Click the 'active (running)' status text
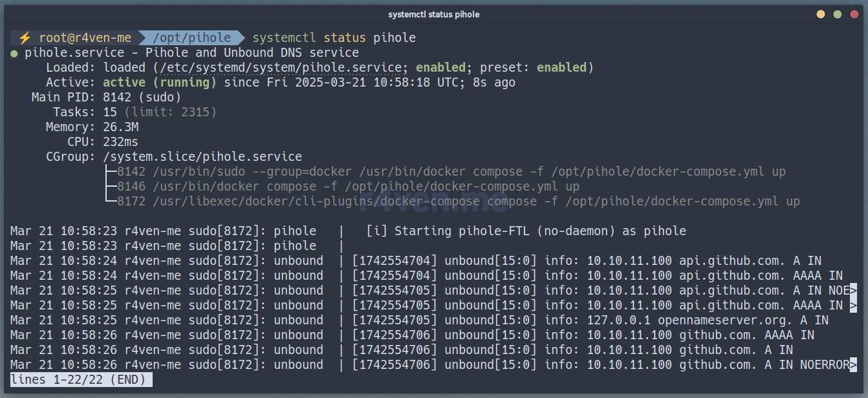This screenshot has height=398, width=868. [x=160, y=83]
